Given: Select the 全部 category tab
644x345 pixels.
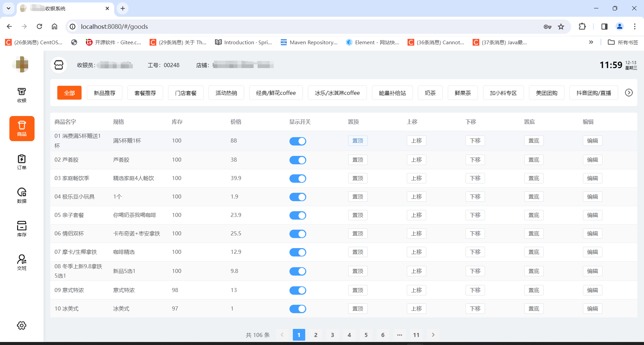Looking at the screenshot, I should click(x=69, y=93).
